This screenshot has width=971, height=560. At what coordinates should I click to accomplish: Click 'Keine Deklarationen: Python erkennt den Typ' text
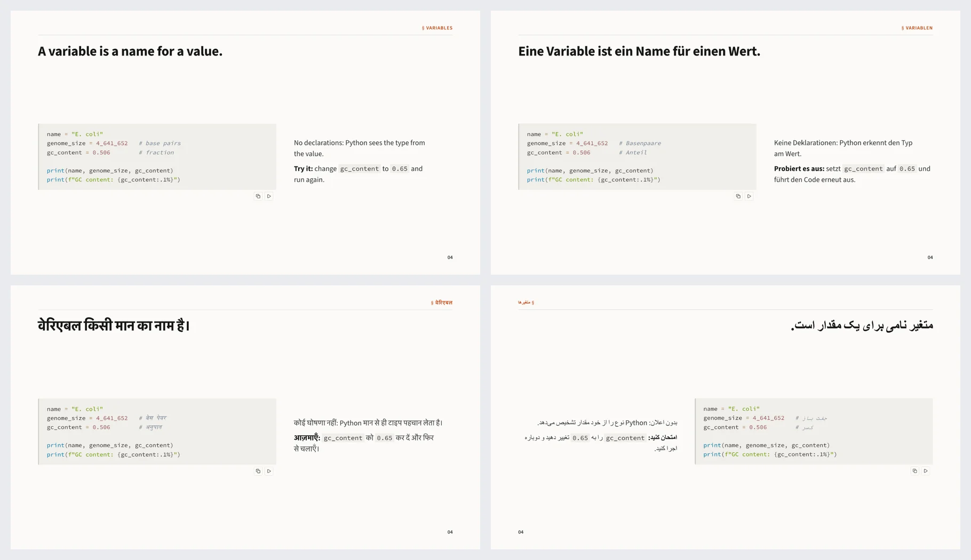843,143
